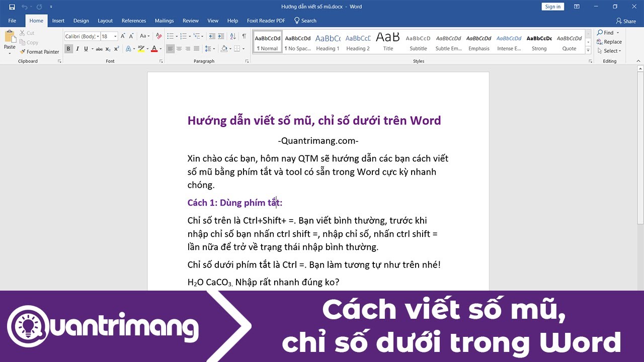Shrink font size with the smaller A icon
Viewport: 644px width, 362px height.
131,36
